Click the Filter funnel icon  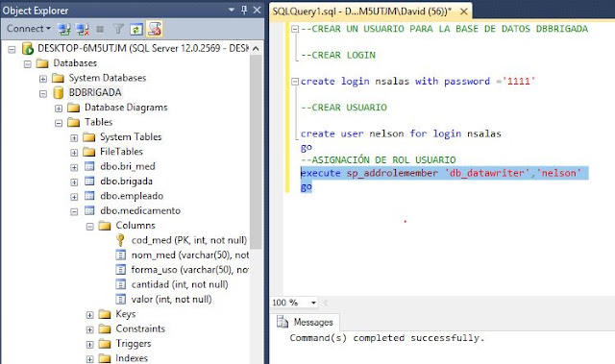coord(118,29)
